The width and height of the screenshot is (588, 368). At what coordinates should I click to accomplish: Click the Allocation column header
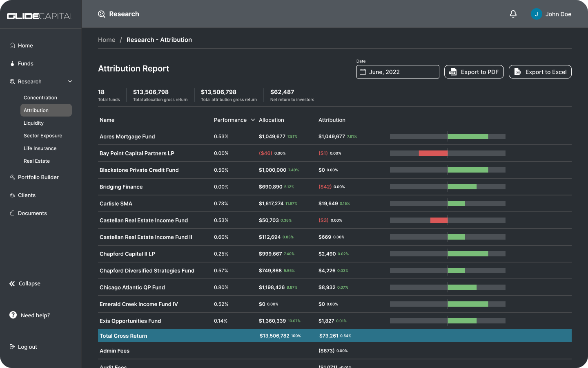(271, 120)
